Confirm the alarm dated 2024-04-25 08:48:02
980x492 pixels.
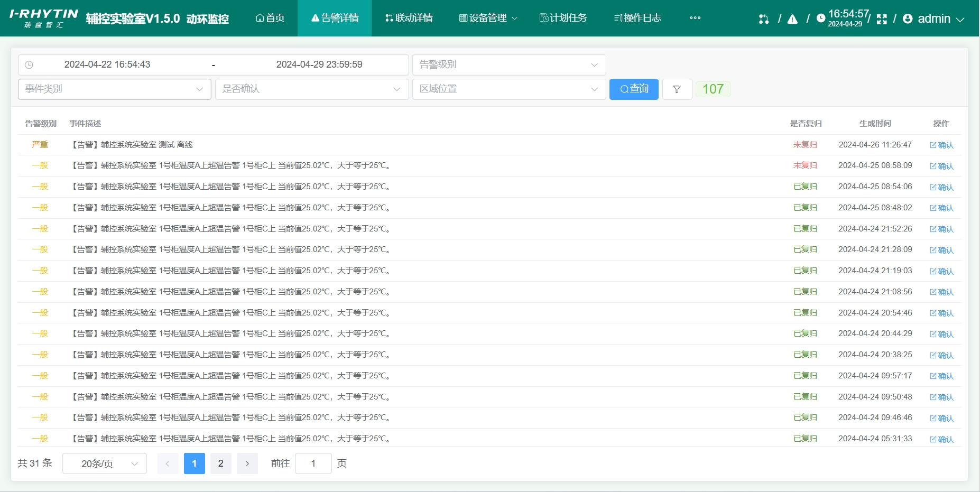941,208
